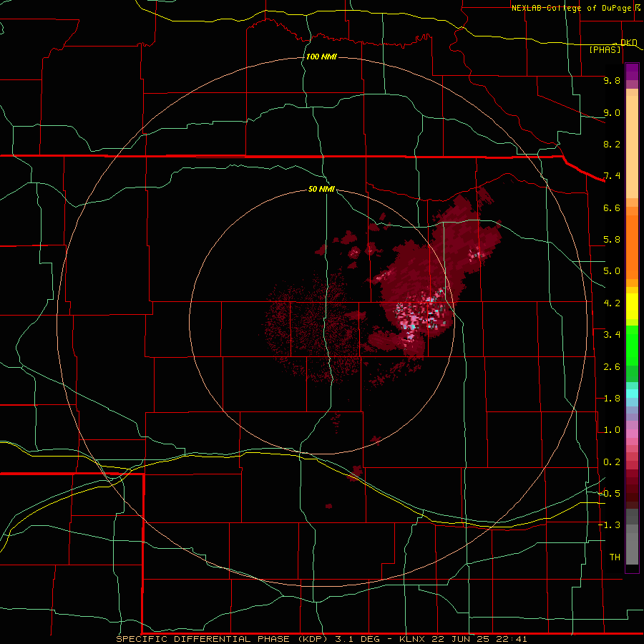
Task: Pick the 8.2 scale label
Action: click(612, 144)
